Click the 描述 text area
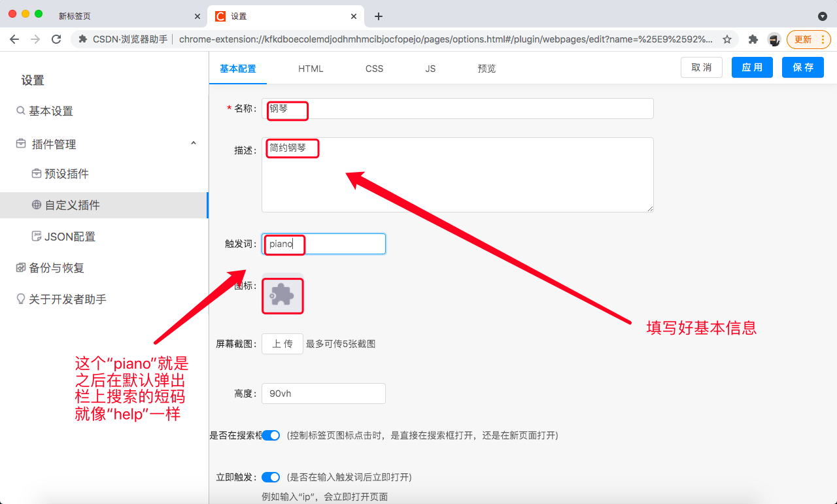The width and height of the screenshot is (837, 504). coord(458,175)
